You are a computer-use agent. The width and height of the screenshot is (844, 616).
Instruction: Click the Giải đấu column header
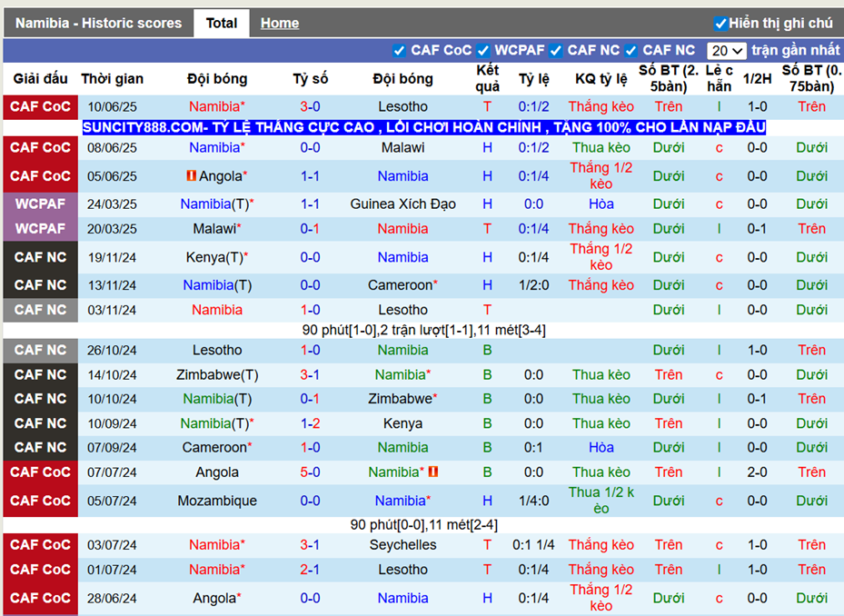40,79
